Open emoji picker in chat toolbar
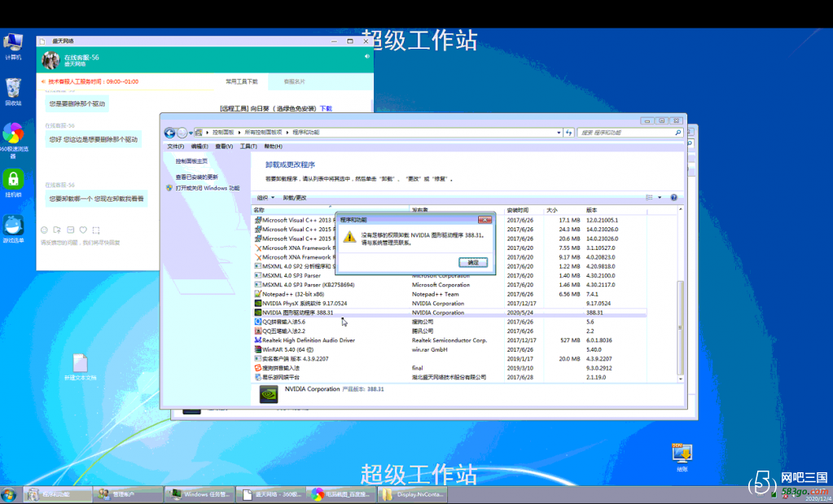This screenshot has width=833, height=504. [44, 230]
